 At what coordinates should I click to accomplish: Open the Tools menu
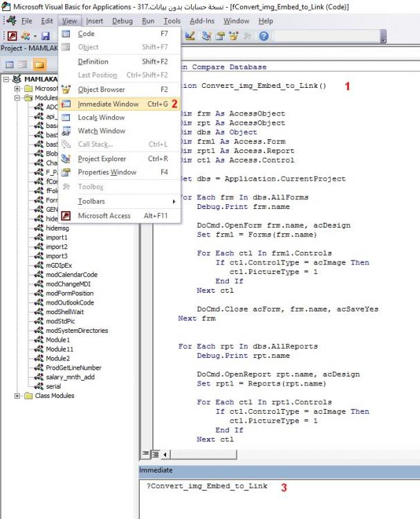tap(172, 21)
